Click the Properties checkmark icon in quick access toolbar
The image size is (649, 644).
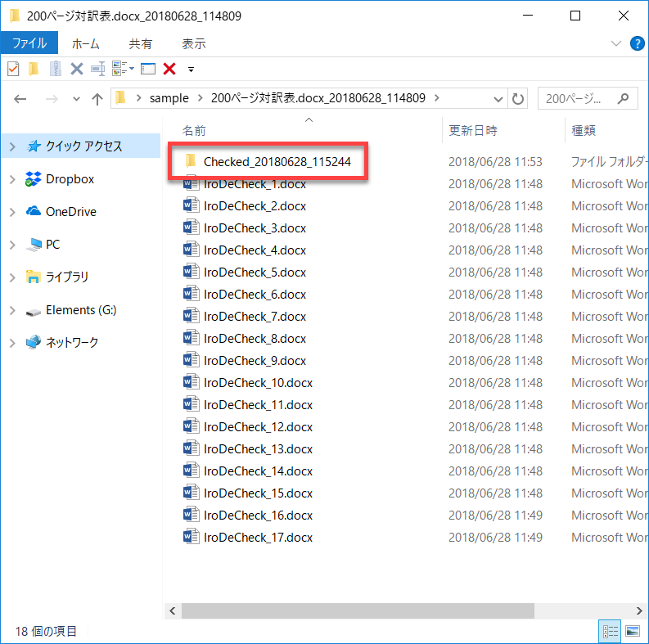12,69
